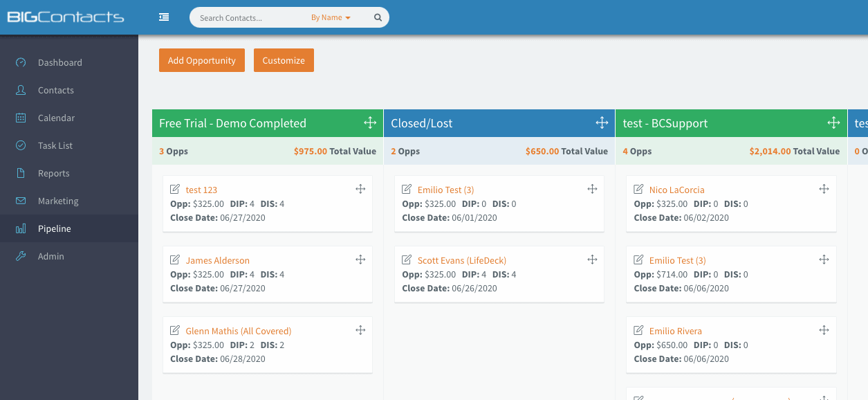Click move handle on Nico LaCorcia card
This screenshot has height=400, width=868.
824,189
